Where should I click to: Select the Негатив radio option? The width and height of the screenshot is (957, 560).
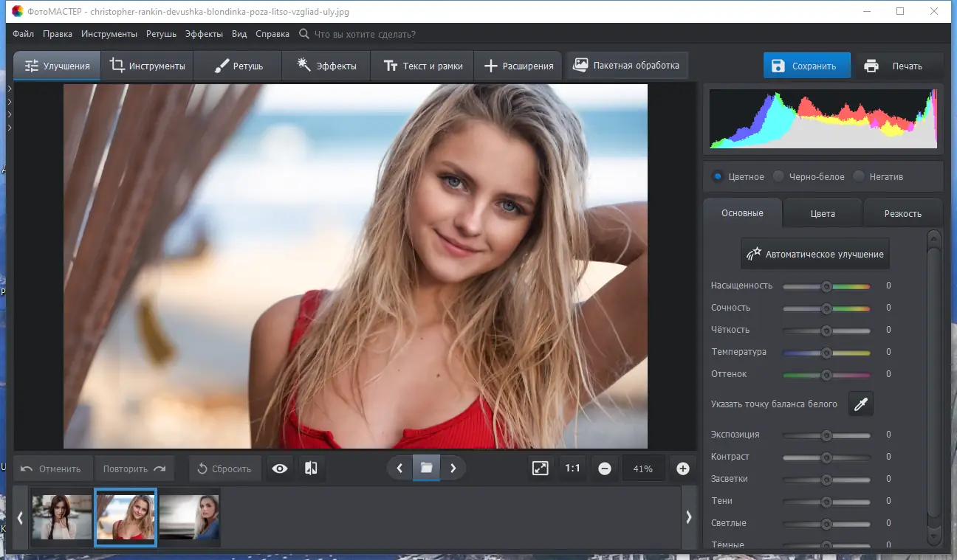pyautogui.click(x=858, y=176)
